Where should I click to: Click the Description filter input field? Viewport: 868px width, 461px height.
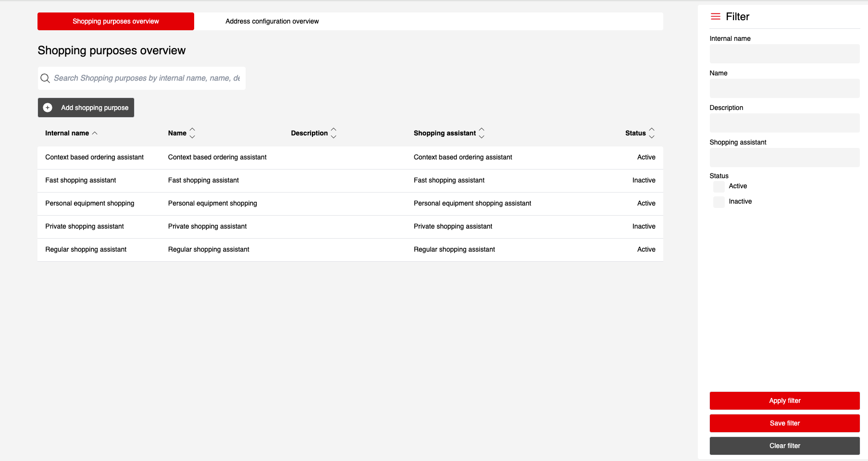[784, 123]
